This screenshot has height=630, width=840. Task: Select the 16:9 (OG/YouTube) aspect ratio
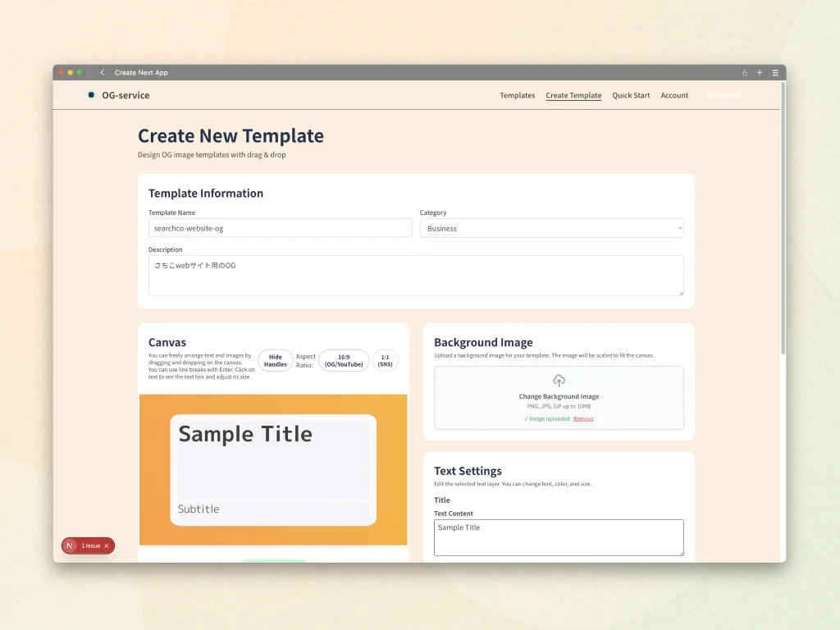click(344, 361)
